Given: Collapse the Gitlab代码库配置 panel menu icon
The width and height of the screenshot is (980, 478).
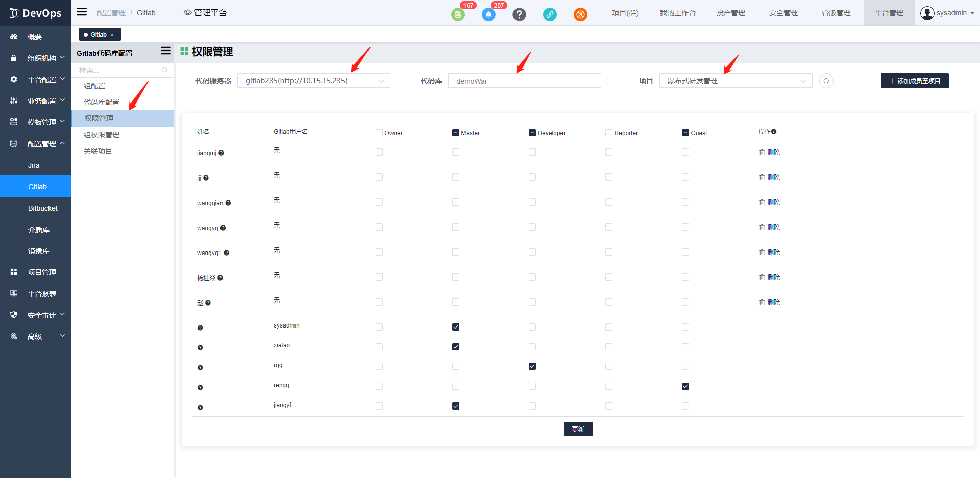Looking at the screenshot, I should tap(165, 51).
